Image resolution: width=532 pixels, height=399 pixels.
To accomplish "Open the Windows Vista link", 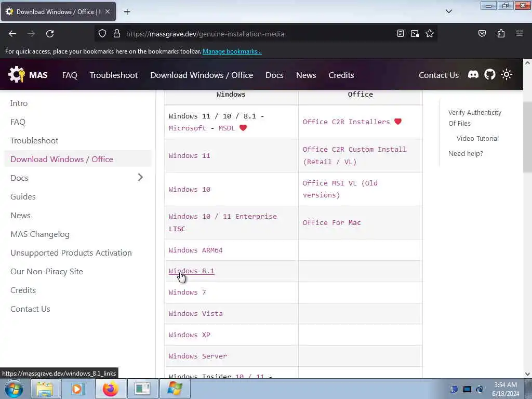I will click(196, 313).
